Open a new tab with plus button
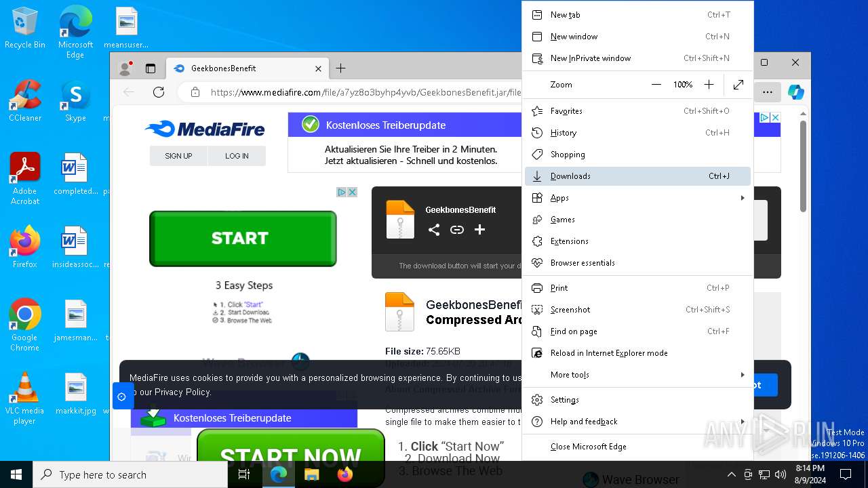This screenshot has height=488, width=868. click(340, 68)
